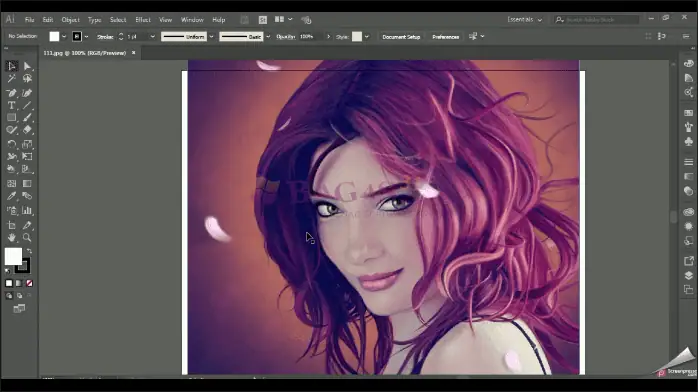Open the Layers panel icon
This screenshot has height=392, width=698.
(x=689, y=275)
